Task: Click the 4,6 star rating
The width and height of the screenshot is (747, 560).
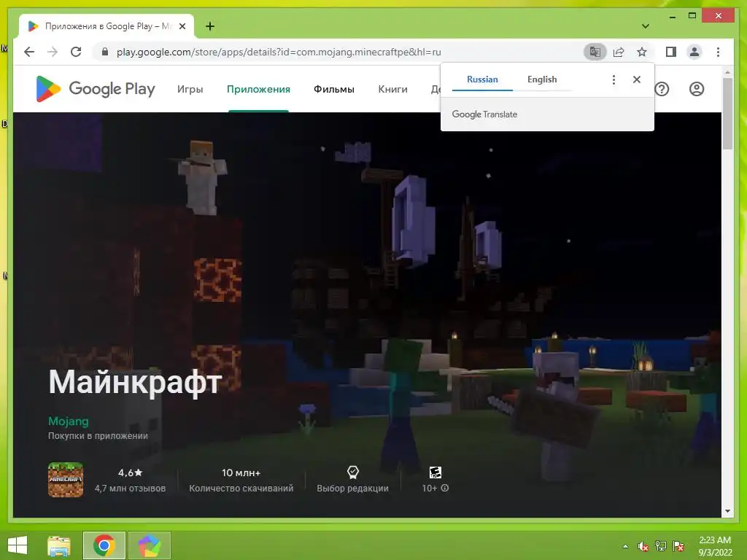Action: click(130, 472)
